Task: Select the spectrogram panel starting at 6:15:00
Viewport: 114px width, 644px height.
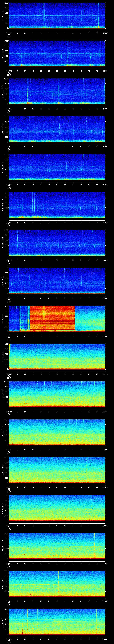Action: [x=57, y=54]
